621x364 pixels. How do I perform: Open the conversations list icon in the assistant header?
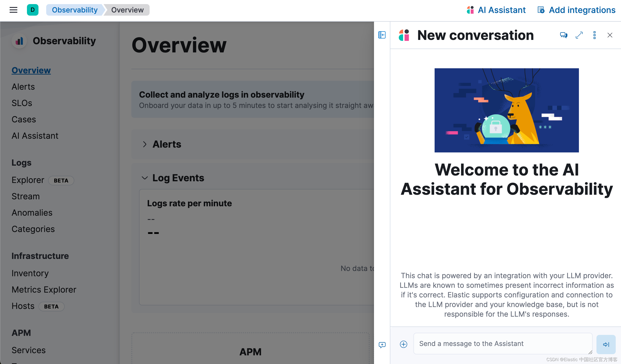564,35
